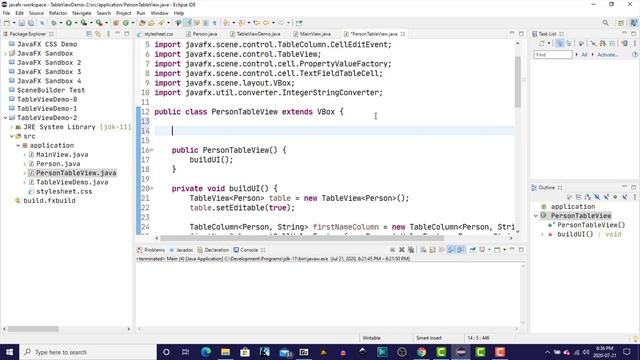Screen dimensions: 640x360
Task: Click editor horizontal scrollbar
Action: 302,238
